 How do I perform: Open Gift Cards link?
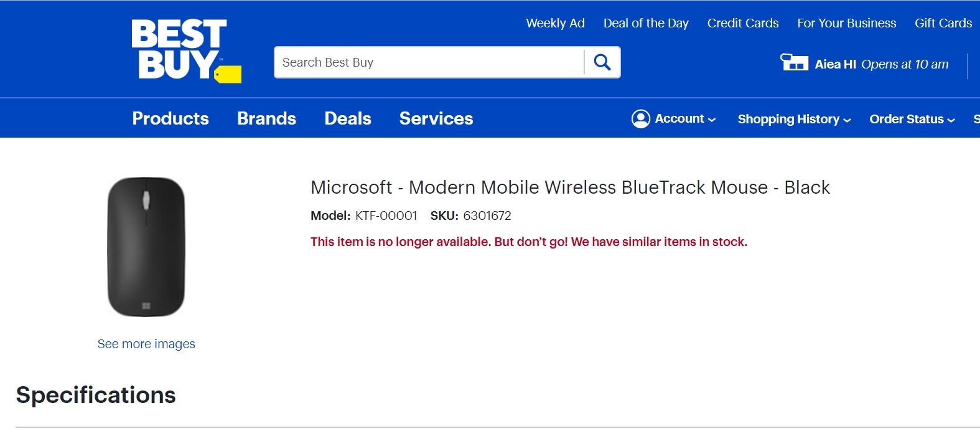(943, 23)
